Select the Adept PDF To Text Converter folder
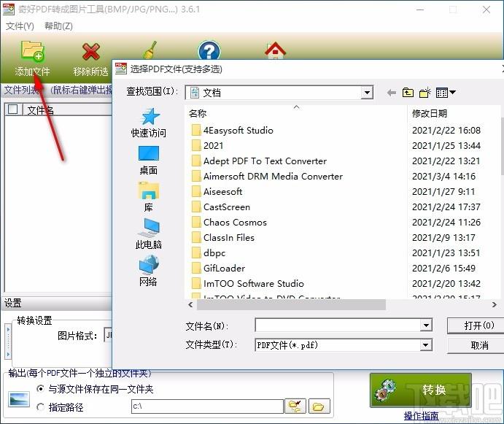This screenshot has height=424, width=504. coord(259,161)
